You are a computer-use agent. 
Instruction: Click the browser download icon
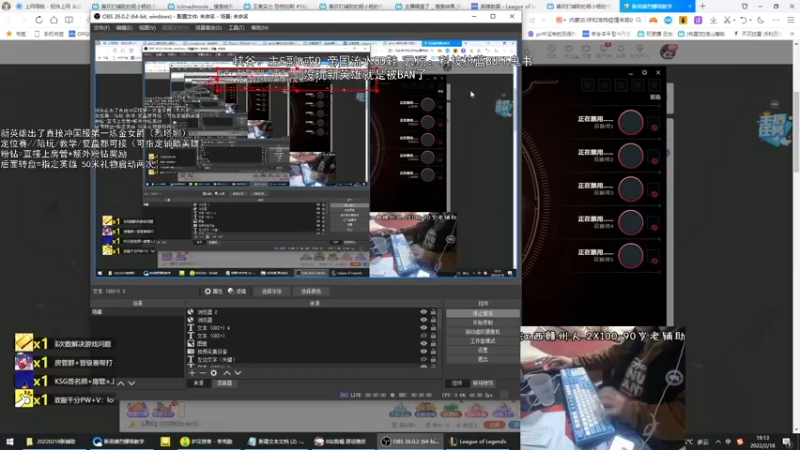click(x=713, y=20)
